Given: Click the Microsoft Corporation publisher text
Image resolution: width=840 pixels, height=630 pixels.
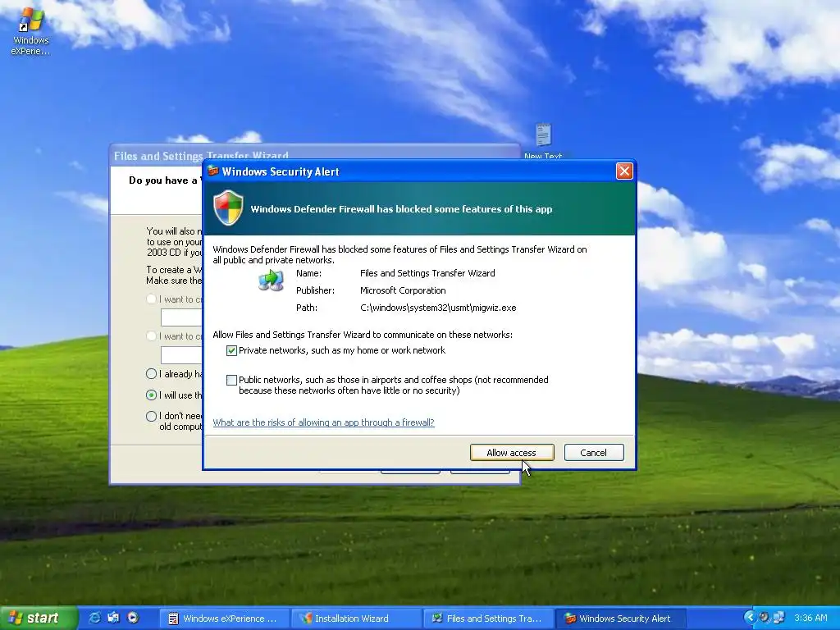Looking at the screenshot, I should click(403, 290).
